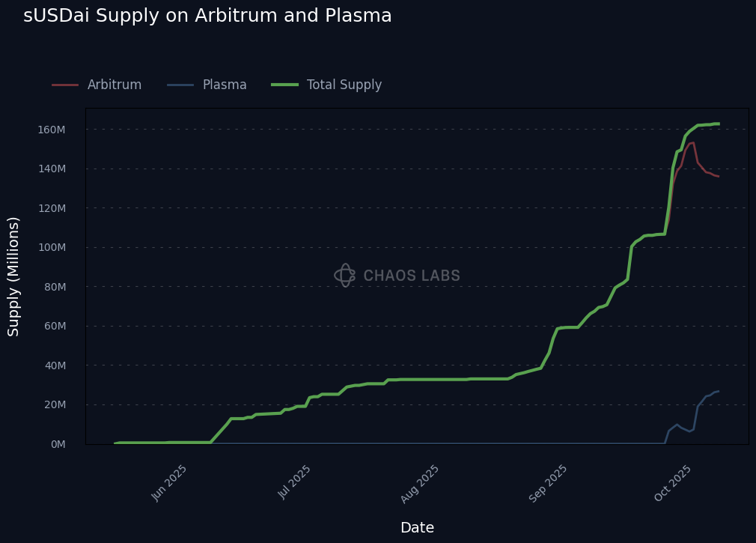Toggle the Plasma series in legend

click(224, 85)
